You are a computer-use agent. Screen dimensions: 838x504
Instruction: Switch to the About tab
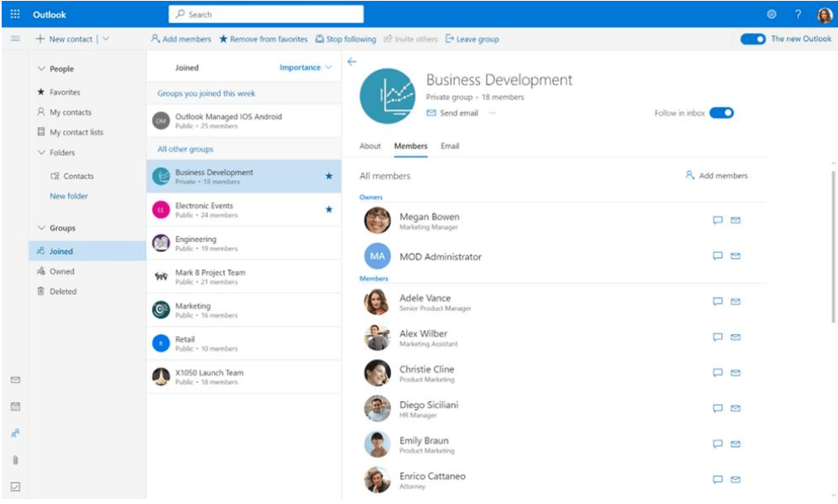370,147
